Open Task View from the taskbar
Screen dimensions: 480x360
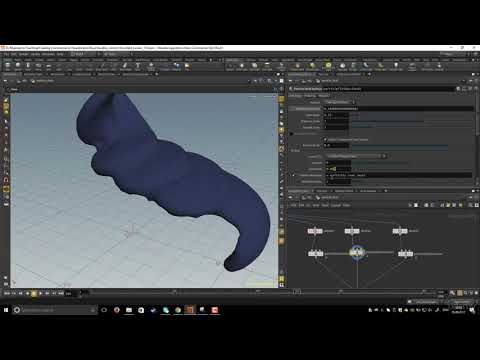(x=104, y=310)
